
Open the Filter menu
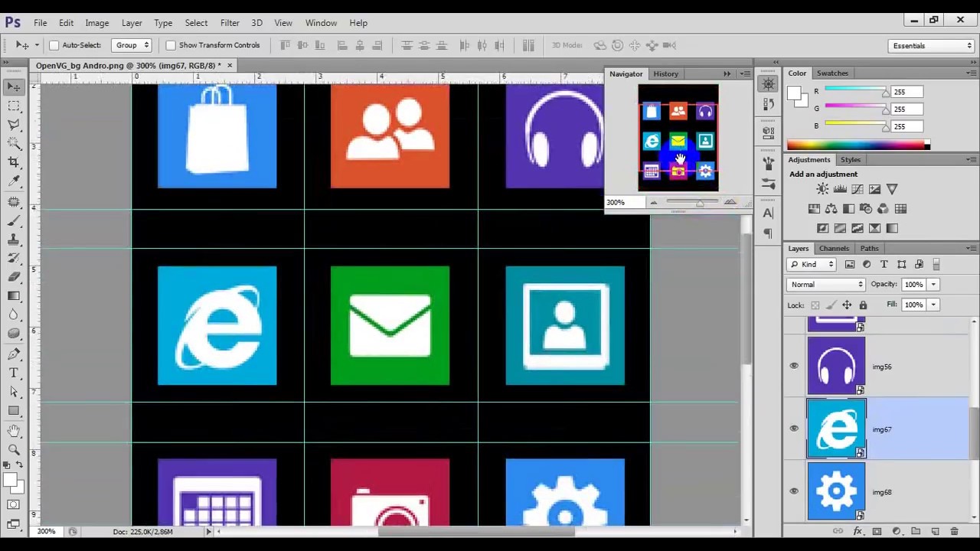point(230,23)
